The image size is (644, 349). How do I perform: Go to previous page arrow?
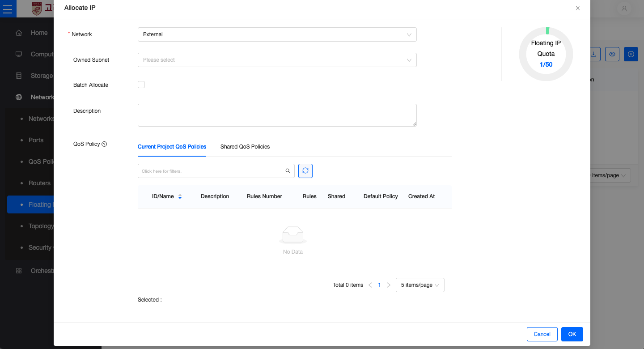coord(370,285)
